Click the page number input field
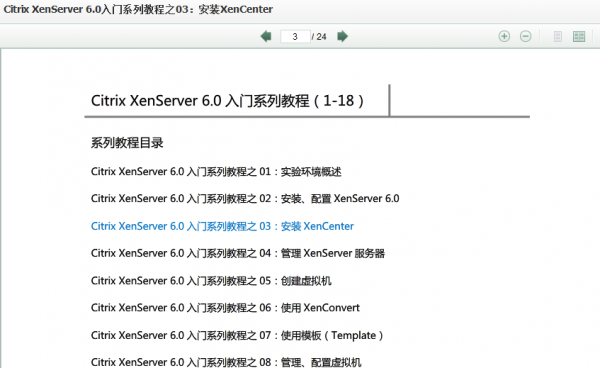The height and width of the screenshot is (368, 600). point(295,37)
